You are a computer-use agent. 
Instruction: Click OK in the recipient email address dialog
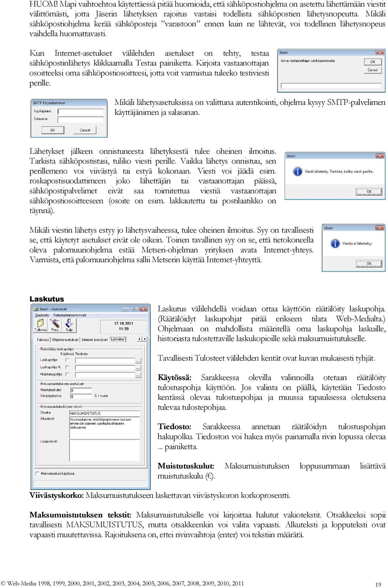[x=373, y=62]
